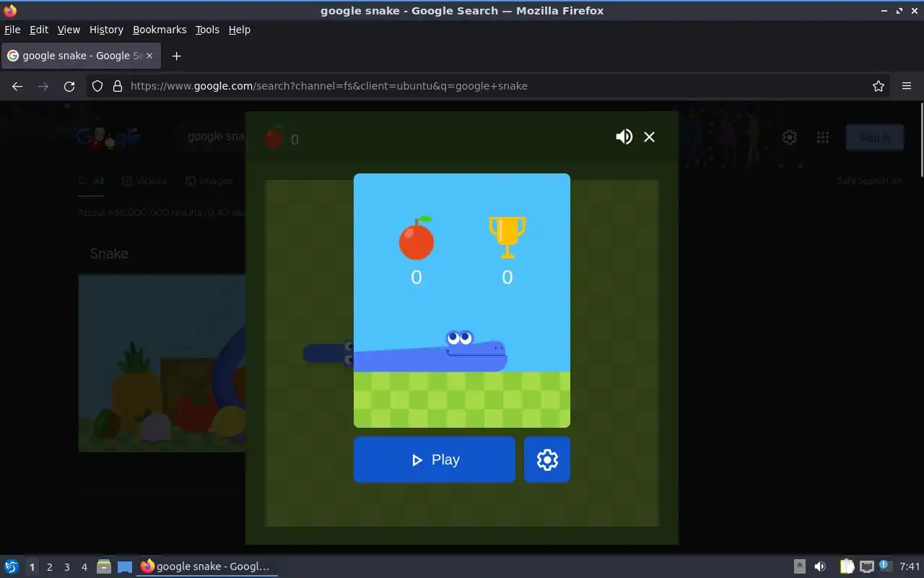Click the Google logo

[x=108, y=137]
